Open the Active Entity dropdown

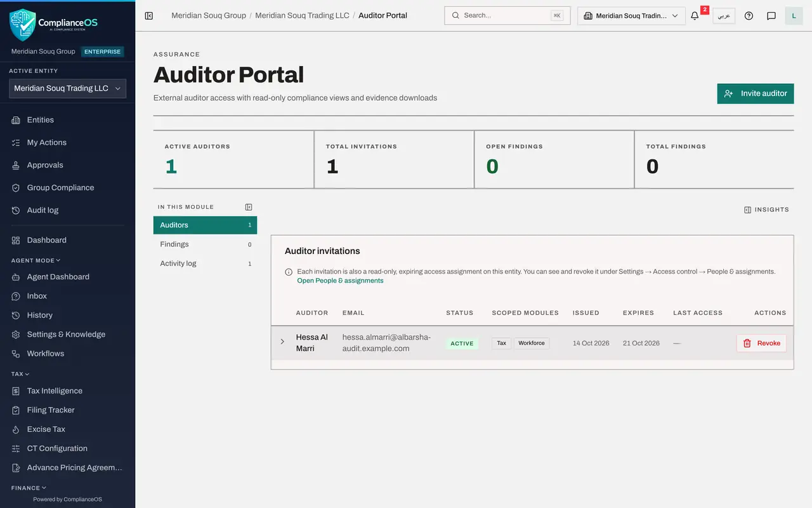(67, 88)
